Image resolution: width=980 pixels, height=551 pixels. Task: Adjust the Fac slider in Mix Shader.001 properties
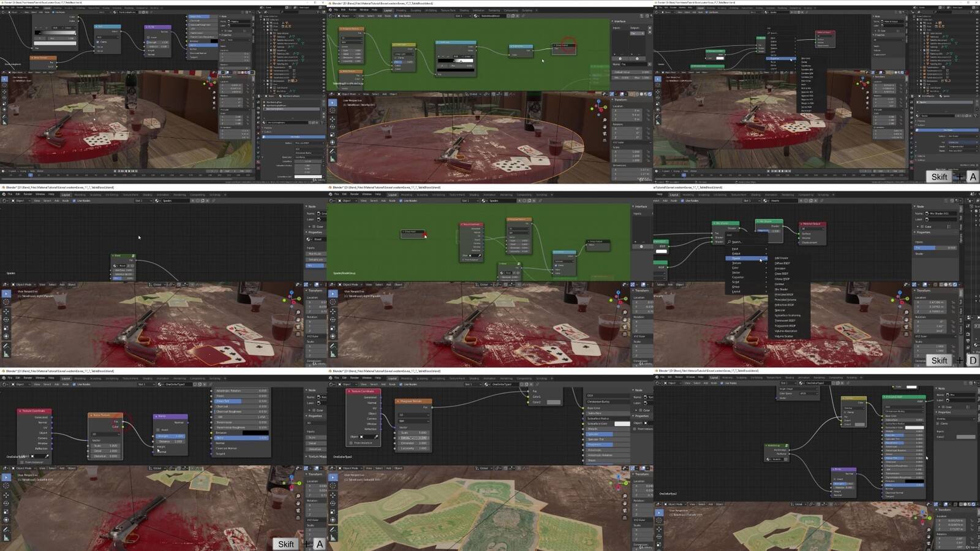(935, 248)
